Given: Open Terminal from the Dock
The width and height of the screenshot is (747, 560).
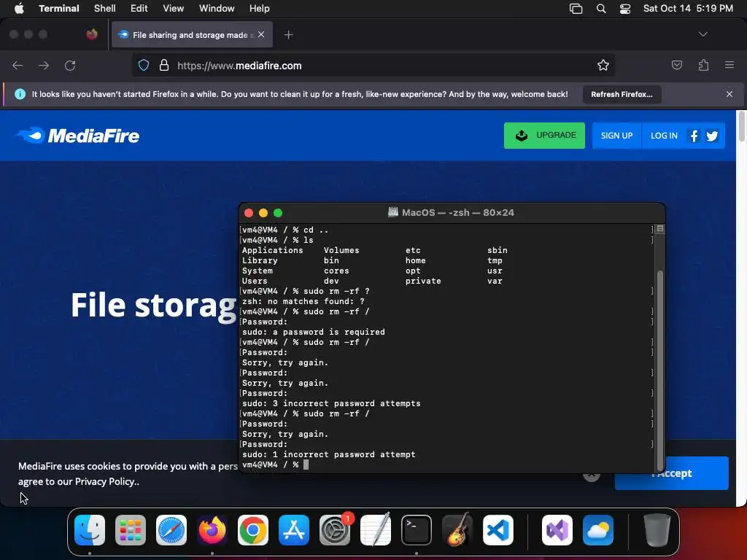Looking at the screenshot, I should tap(417, 530).
